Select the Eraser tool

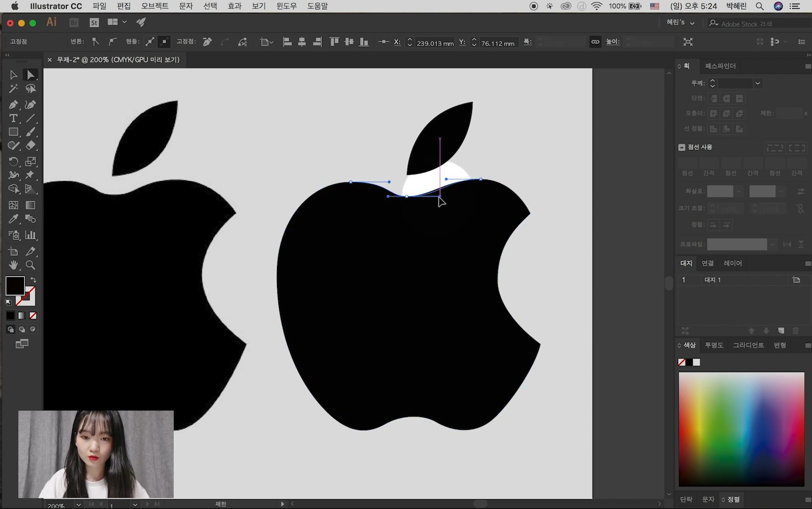(x=31, y=146)
